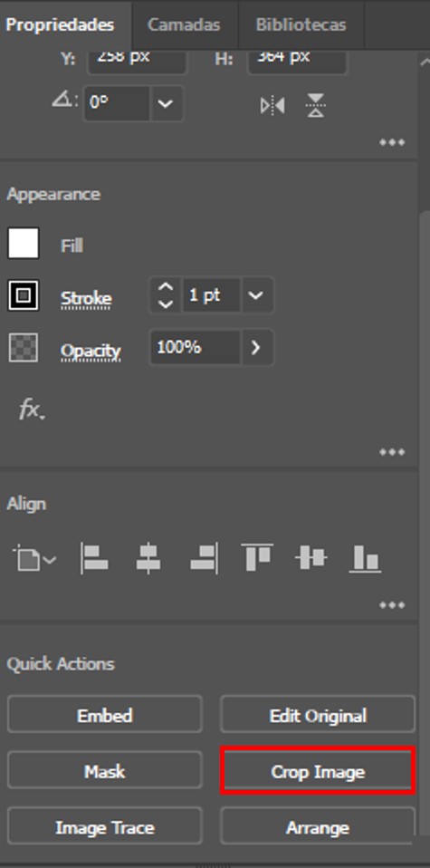This screenshot has width=430, height=868.
Task: Open the fx effects menu
Action: click(31, 410)
